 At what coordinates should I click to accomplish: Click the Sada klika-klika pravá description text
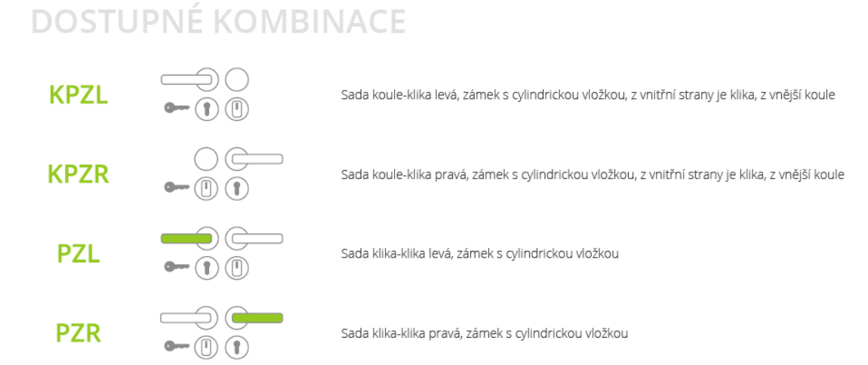point(485,334)
